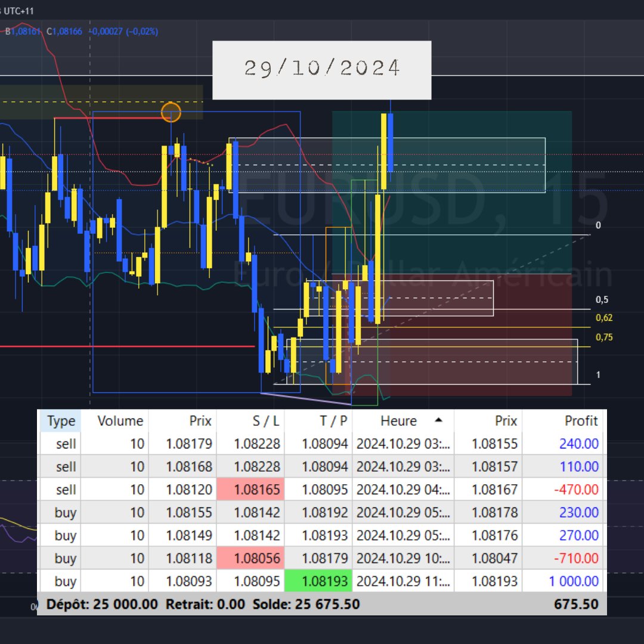Screen dimensions: 644x644
Task: Click the UTC+11 timezone label
Action: pyautogui.click(x=19, y=11)
